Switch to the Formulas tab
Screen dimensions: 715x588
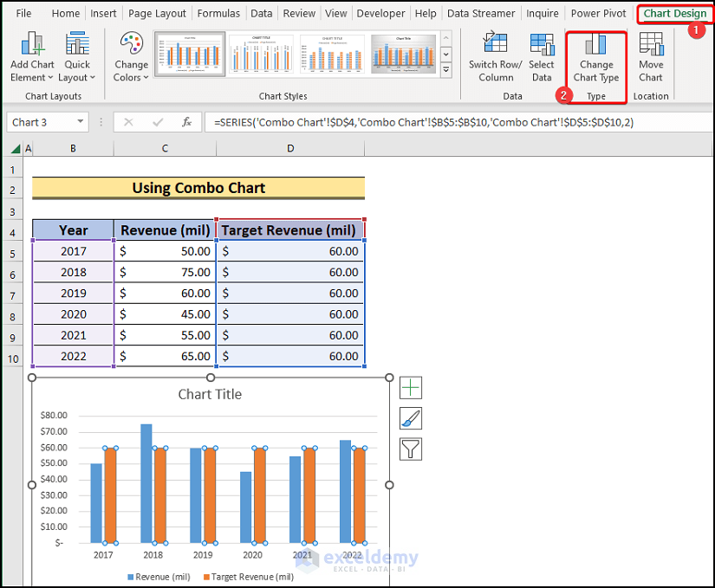click(x=218, y=13)
